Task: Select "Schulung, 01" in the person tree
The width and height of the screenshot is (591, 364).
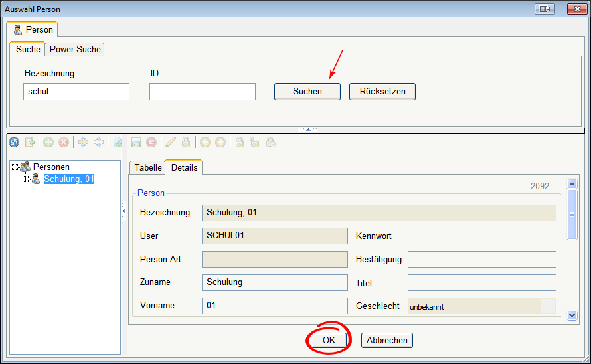Action: click(x=69, y=179)
